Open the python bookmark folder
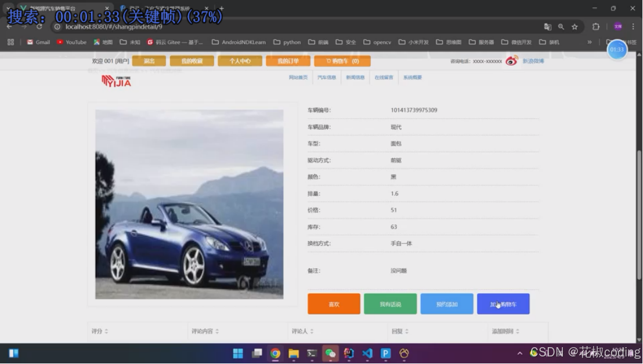 click(x=287, y=42)
